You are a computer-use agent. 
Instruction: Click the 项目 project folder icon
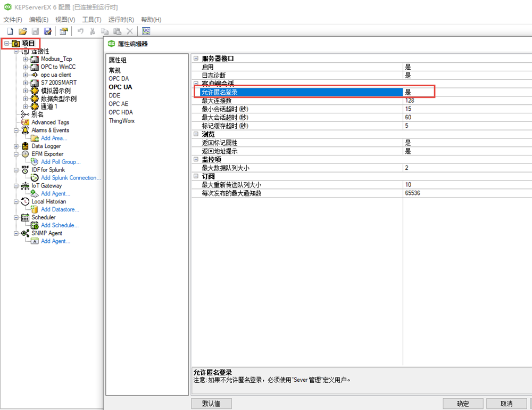pyautogui.click(x=15, y=44)
